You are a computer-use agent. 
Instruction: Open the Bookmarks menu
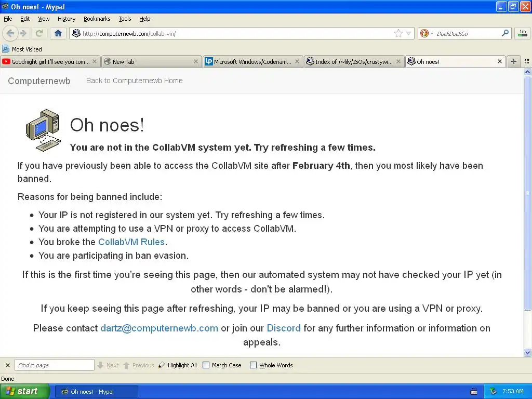[x=97, y=19]
